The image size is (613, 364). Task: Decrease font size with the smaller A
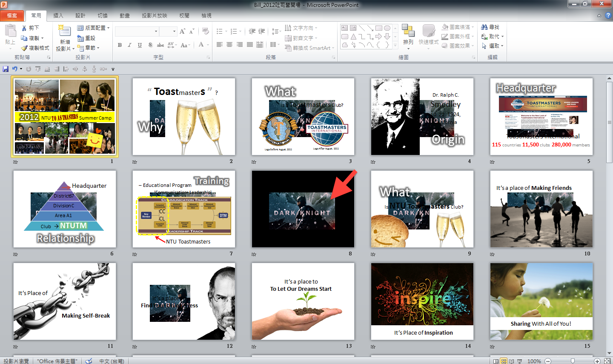pos(192,32)
